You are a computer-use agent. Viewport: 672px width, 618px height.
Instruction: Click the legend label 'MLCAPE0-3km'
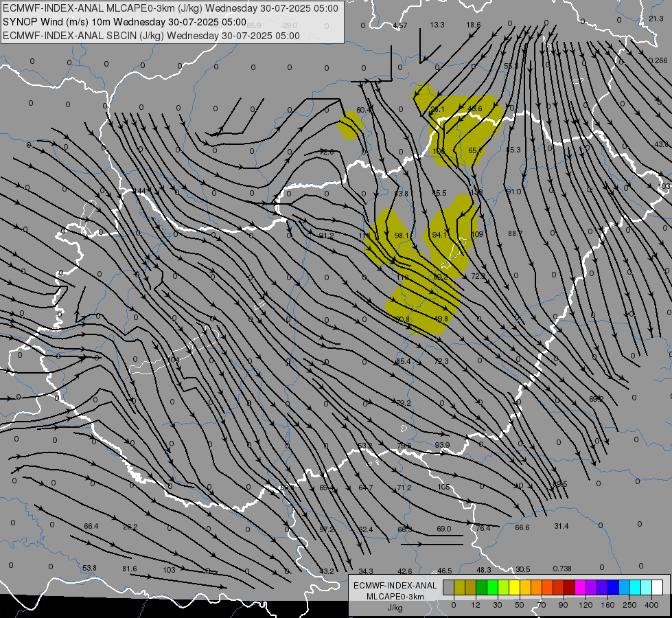(395, 597)
